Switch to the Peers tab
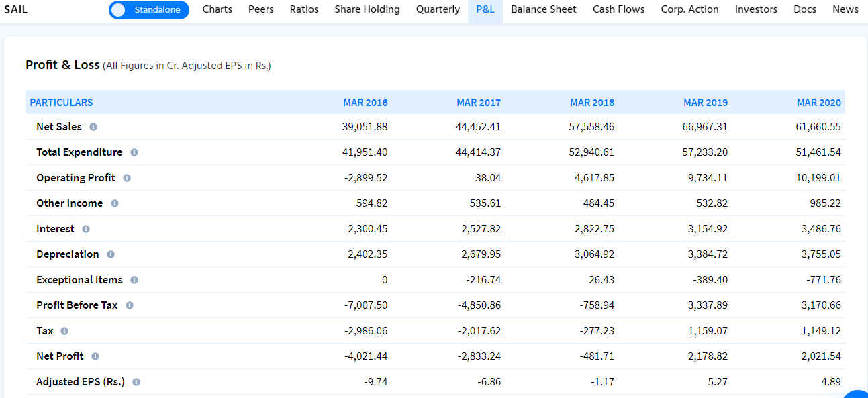868x398 pixels. pyautogui.click(x=261, y=9)
